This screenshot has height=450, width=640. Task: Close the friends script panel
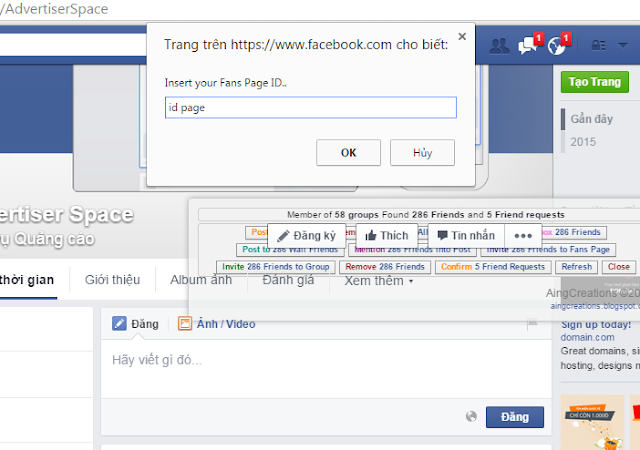[x=619, y=267]
